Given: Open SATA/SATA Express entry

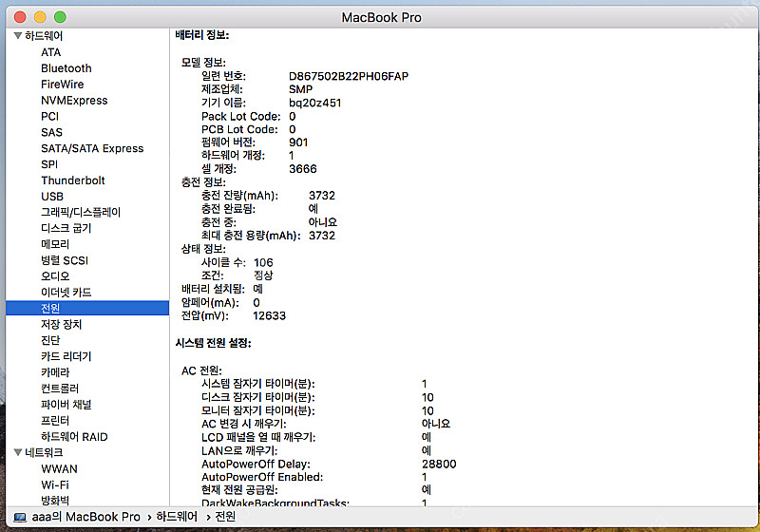Looking at the screenshot, I should (x=92, y=148).
